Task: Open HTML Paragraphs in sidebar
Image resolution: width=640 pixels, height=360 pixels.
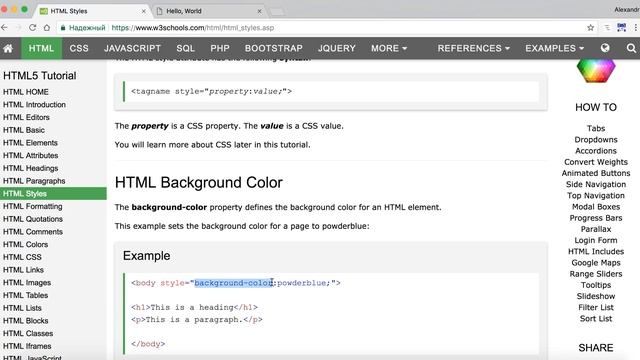Action: pos(34,180)
